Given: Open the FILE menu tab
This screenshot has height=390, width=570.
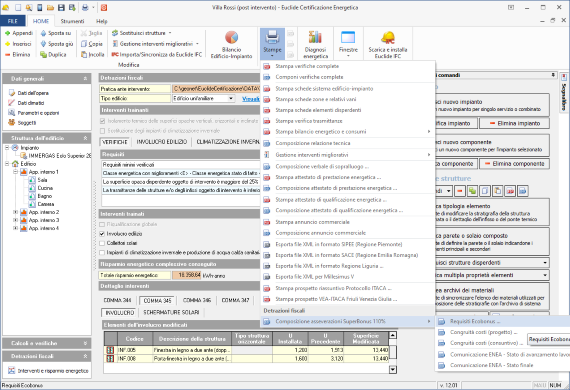Looking at the screenshot, I should point(13,21).
